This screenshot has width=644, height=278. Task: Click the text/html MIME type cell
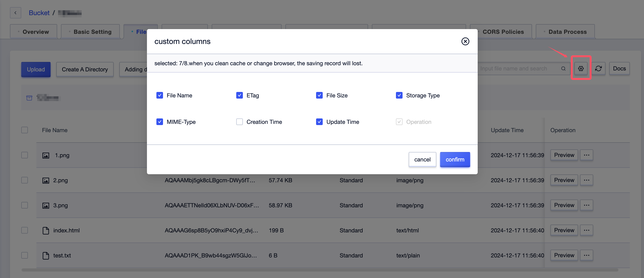(x=407, y=230)
